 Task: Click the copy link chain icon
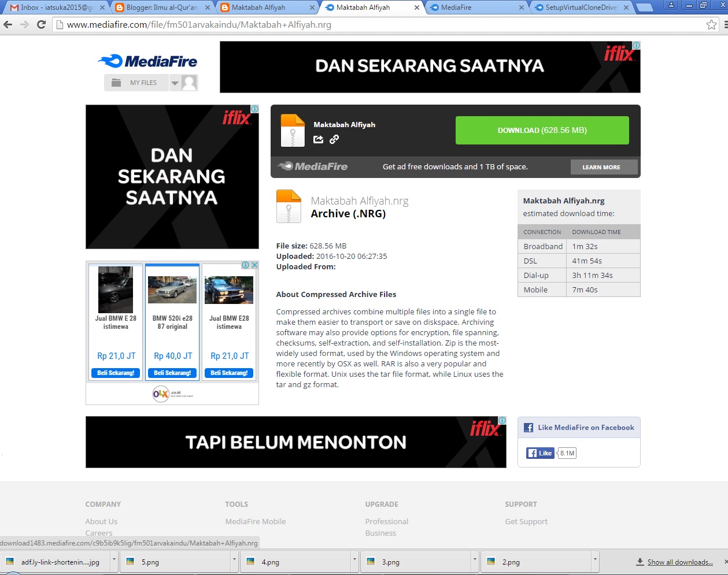coord(334,139)
